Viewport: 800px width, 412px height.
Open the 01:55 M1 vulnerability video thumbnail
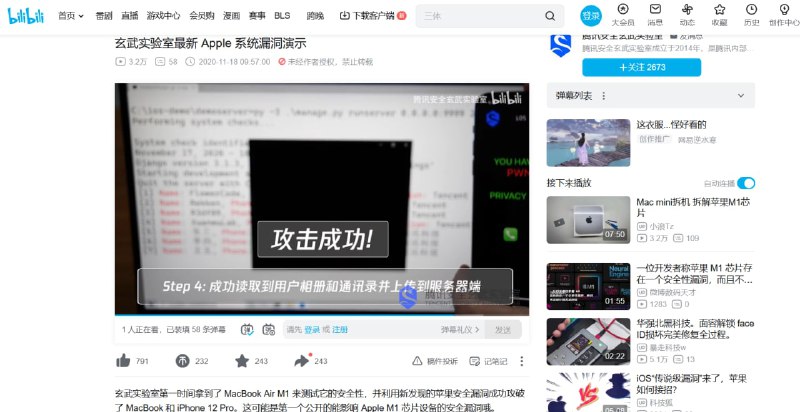588,286
